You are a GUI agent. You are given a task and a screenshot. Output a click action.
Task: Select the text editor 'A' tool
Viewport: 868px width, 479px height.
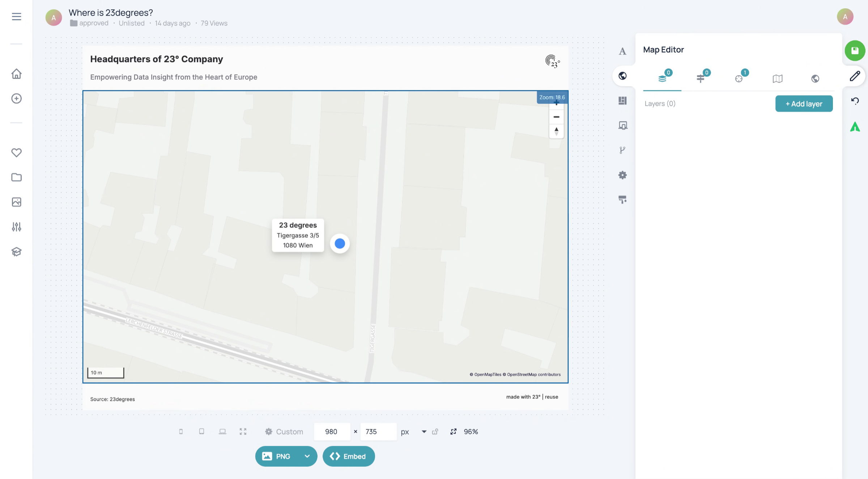pos(622,51)
